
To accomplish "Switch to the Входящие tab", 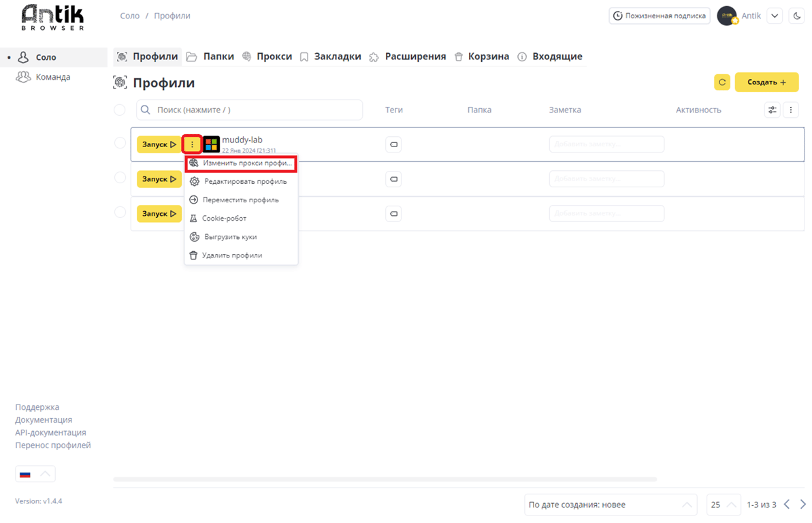I will 550,57.
